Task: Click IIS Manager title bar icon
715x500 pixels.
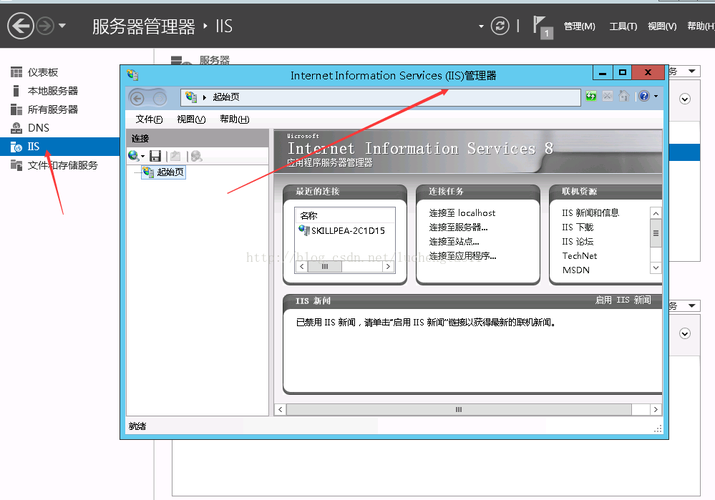Action: tap(133, 75)
